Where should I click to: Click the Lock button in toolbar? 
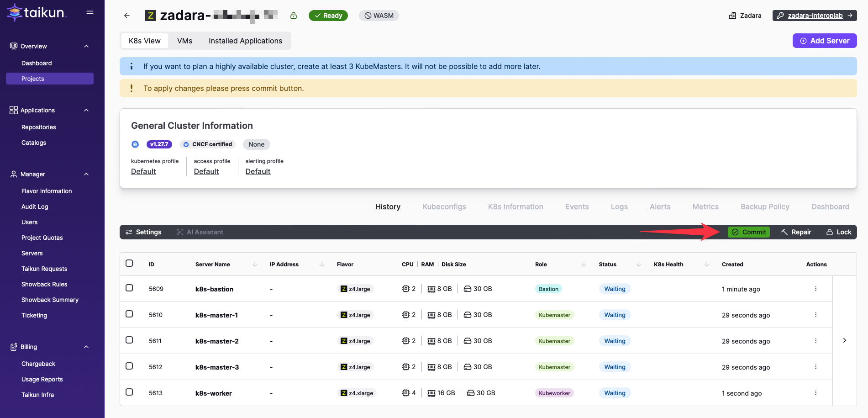(x=839, y=232)
